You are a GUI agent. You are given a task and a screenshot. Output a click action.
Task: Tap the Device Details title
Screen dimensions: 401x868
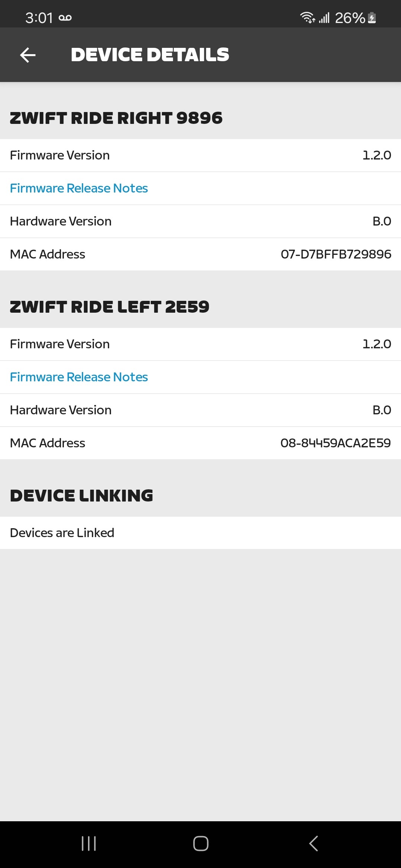[150, 55]
